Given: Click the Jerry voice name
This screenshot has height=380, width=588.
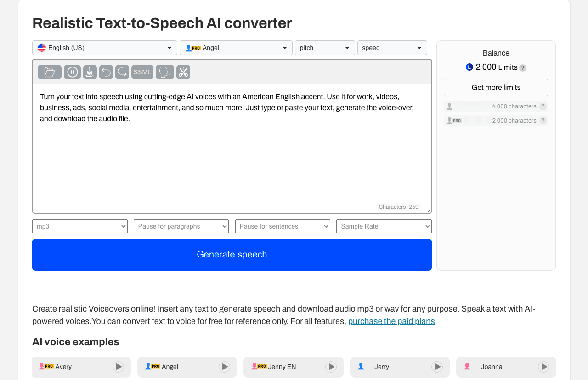Looking at the screenshot, I should pos(382,367).
